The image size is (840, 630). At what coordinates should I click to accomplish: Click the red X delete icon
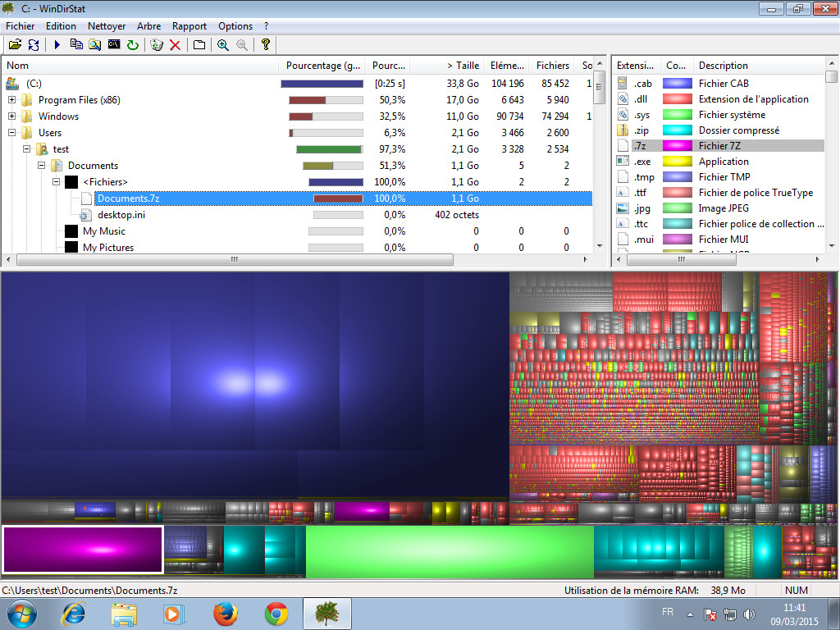[x=175, y=45]
